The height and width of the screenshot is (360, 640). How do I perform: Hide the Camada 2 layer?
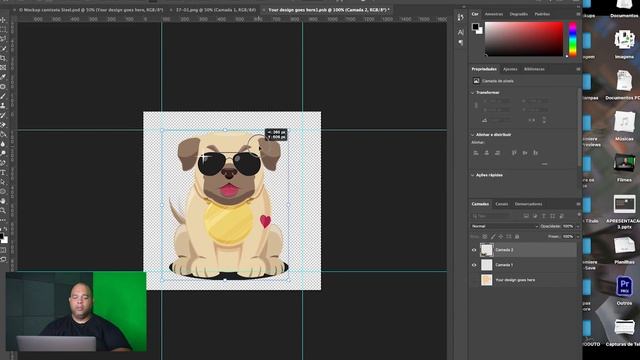474,250
